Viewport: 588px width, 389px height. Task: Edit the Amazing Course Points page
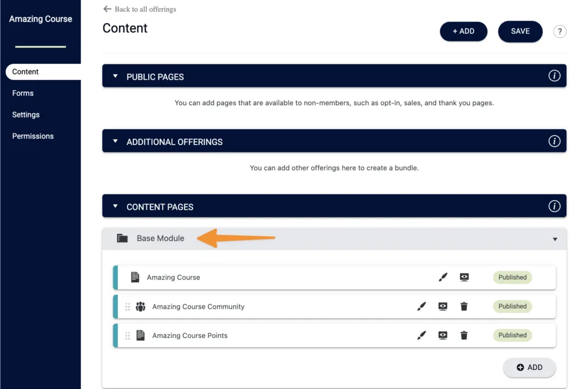(421, 335)
